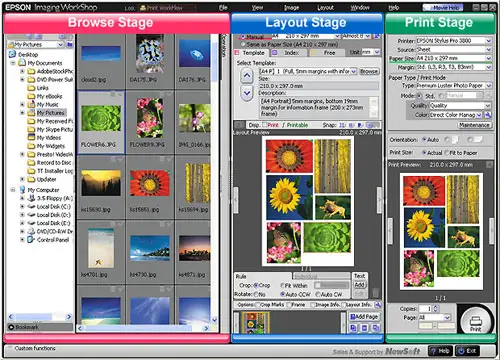Click the previous template up arrow button
The width and height of the screenshot is (500, 360).
(x=247, y=76)
